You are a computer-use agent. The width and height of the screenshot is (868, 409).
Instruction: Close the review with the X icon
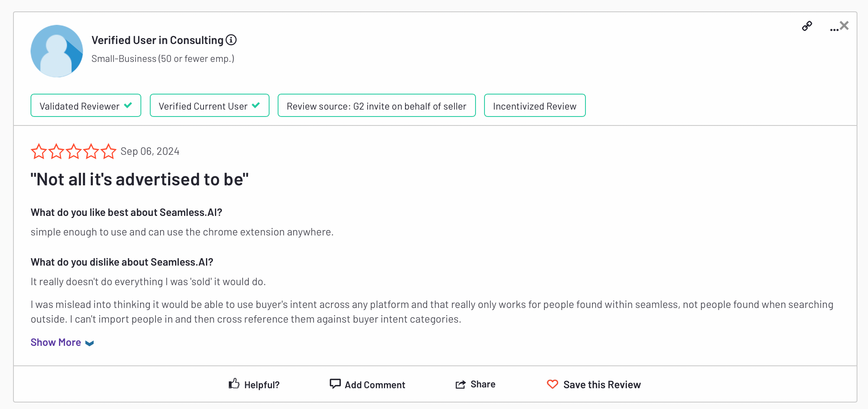tap(844, 26)
